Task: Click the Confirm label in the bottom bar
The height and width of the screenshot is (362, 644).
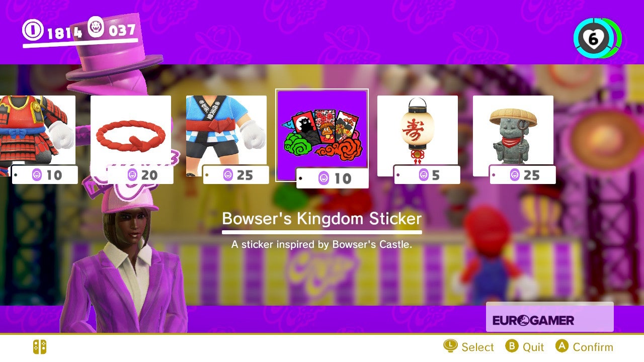Action: click(593, 347)
